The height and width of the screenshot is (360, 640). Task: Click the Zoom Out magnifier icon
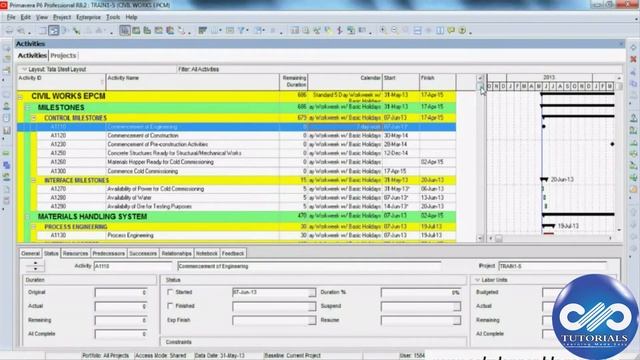coord(395,31)
